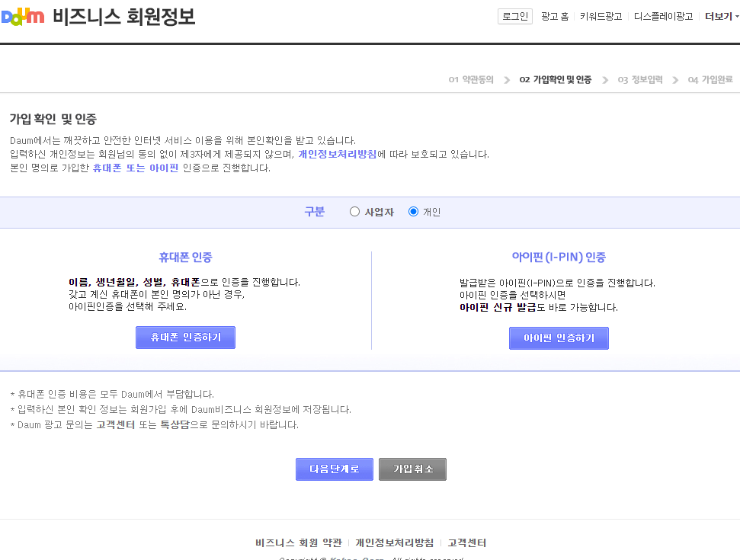Click the 가입 확인 및 인증 heading
The width and height of the screenshot is (740, 560).
point(53,119)
